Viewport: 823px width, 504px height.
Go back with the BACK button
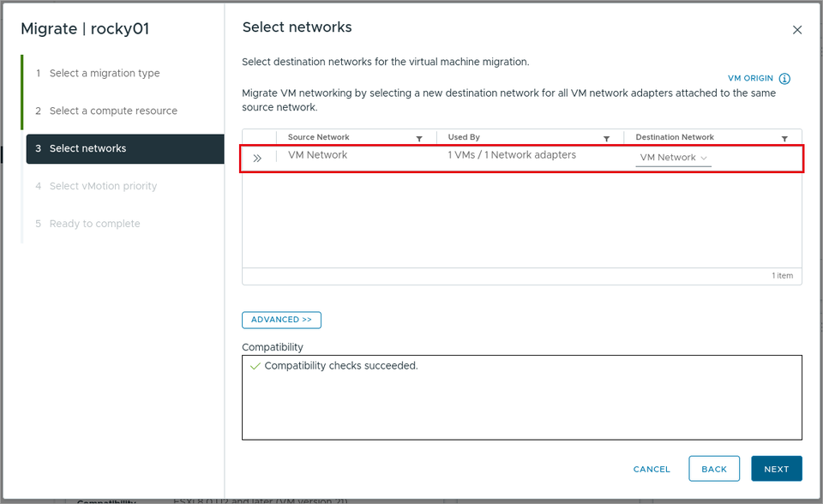pos(714,469)
